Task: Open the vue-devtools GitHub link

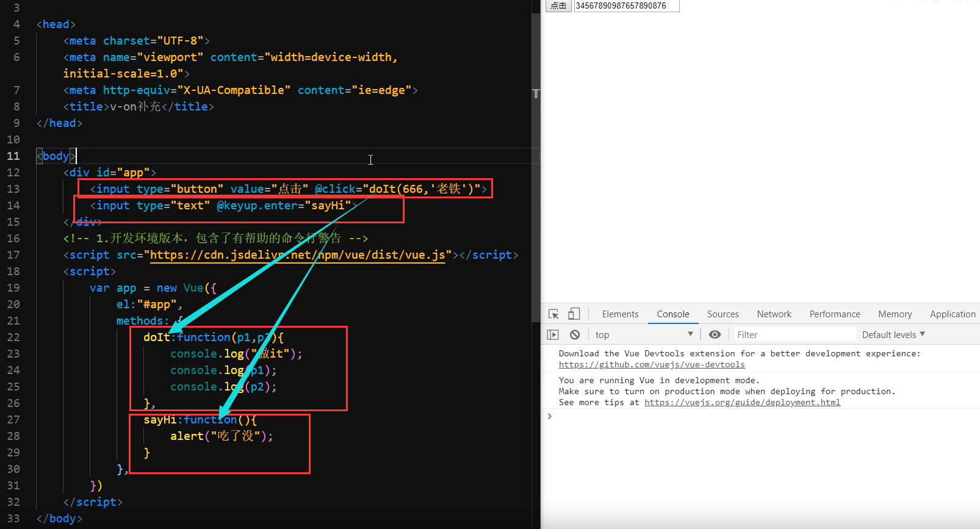Action: click(652, 365)
